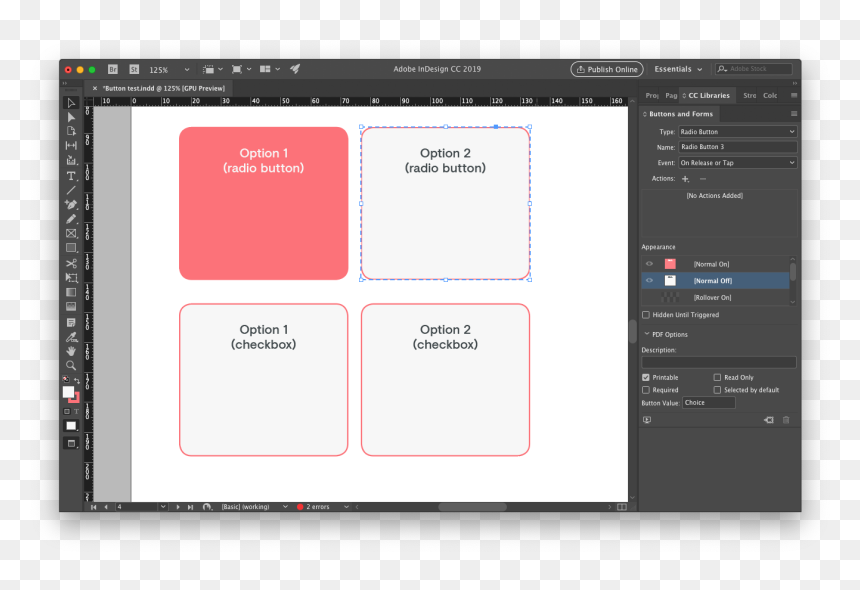Open Adobe Bridge via Br icon
Viewport: 860px width, 590px height.
click(112, 69)
